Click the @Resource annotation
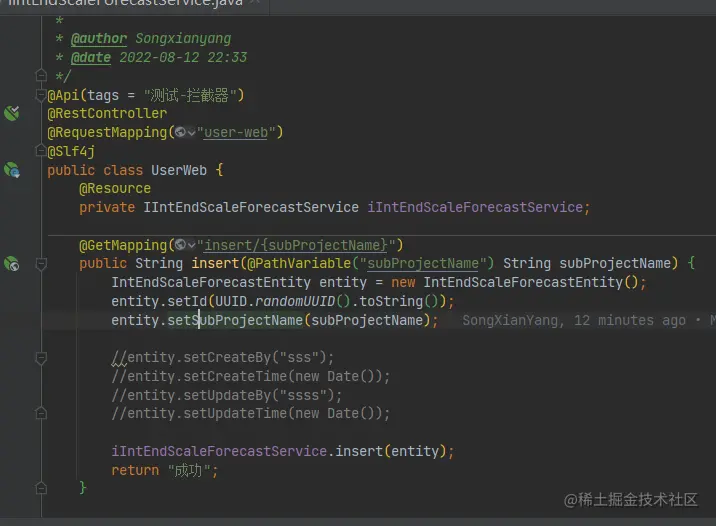The width and height of the screenshot is (716, 526). pyautogui.click(x=115, y=188)
